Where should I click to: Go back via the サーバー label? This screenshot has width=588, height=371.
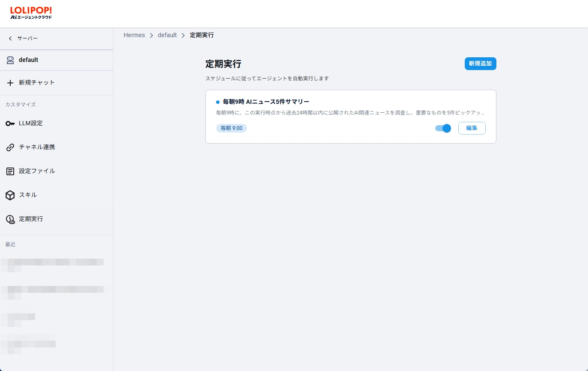pyautogui.click(x=27, y=38)
